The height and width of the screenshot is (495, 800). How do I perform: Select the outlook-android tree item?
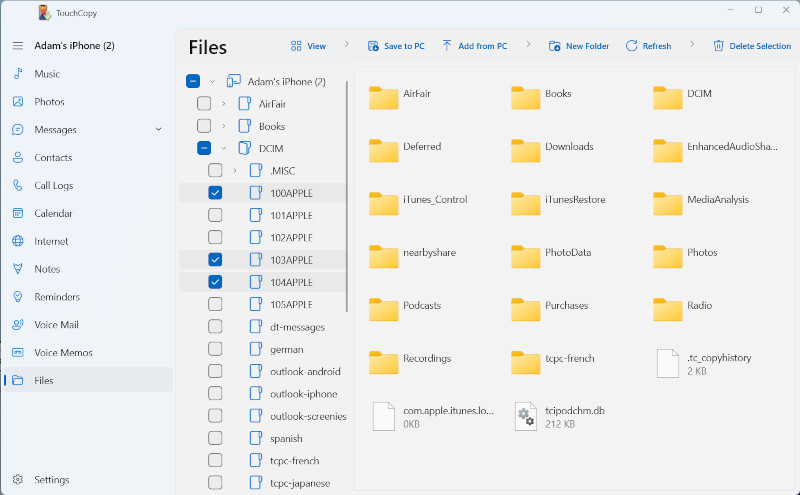(x=305, y=372)
